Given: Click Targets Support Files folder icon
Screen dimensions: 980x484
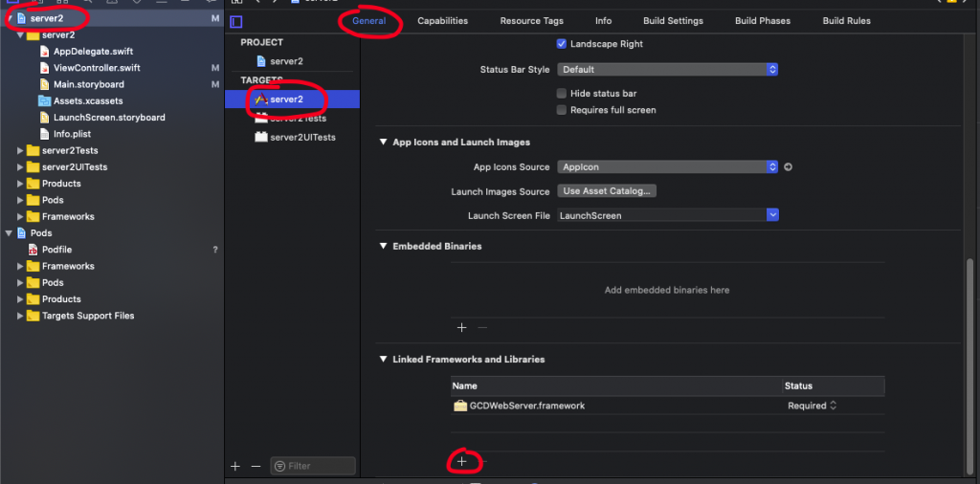Looking at the screenshot, I should pyautogui.click(x=33, y=316).
